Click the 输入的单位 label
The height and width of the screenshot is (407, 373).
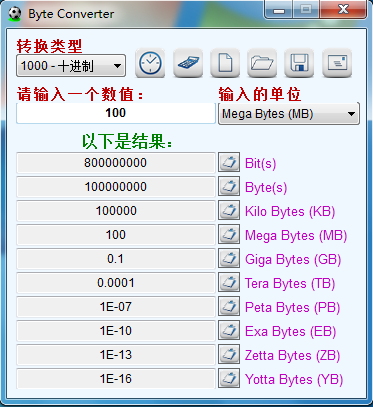coord(260,94)
